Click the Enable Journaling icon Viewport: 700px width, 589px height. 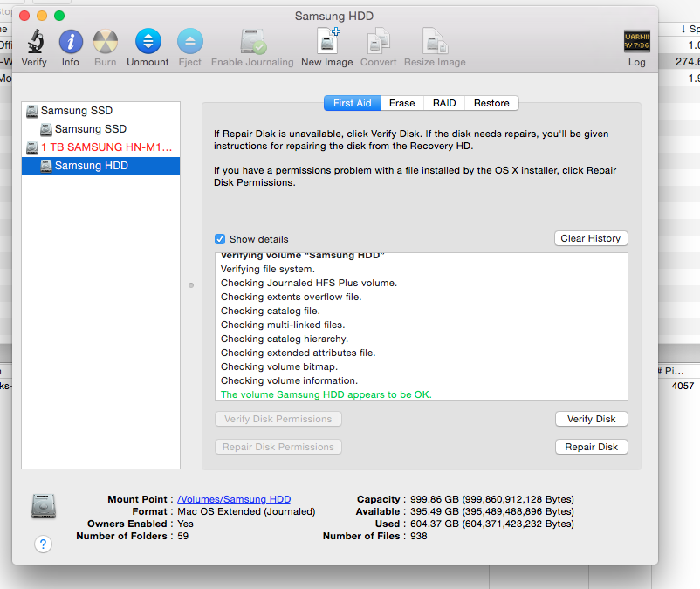(252, 42)
